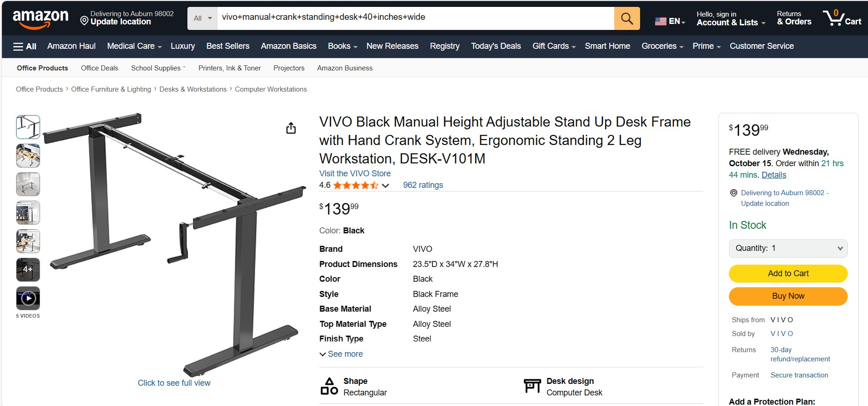Viewport: 868px width, 406px height.
Task: Click the location pin Update location
Action: click(120, 22)
